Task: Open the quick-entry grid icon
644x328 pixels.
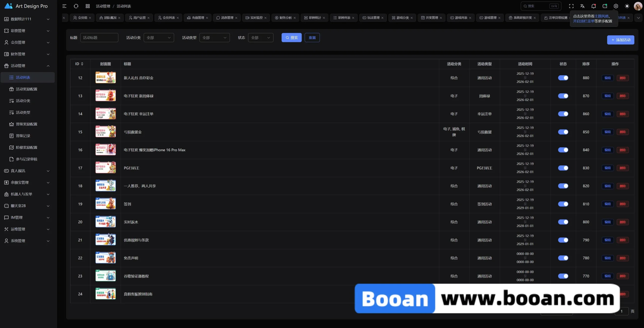Action: pyautogui.click(x=88, y=6)
